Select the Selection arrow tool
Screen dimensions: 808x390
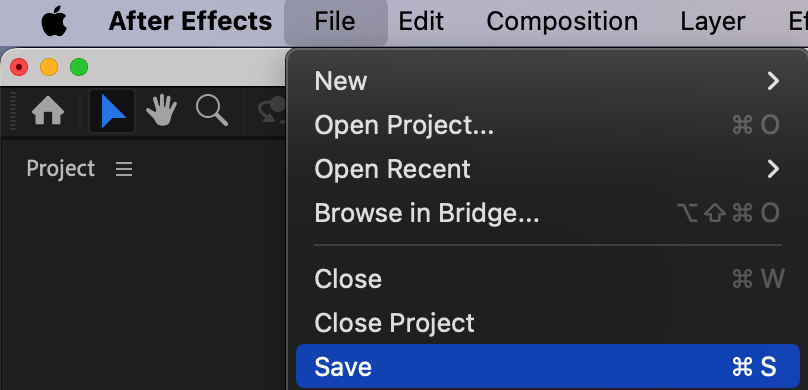(112, 111)
